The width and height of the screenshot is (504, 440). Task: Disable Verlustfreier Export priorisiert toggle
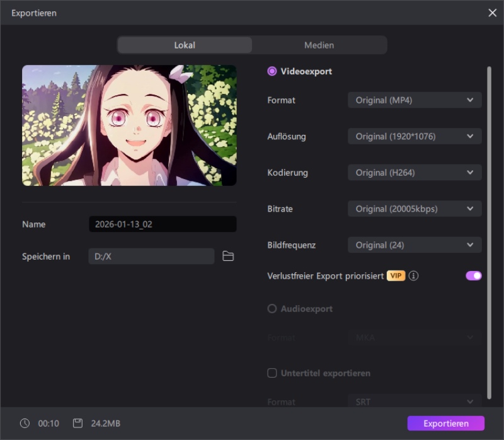click(x=472, y=275)
